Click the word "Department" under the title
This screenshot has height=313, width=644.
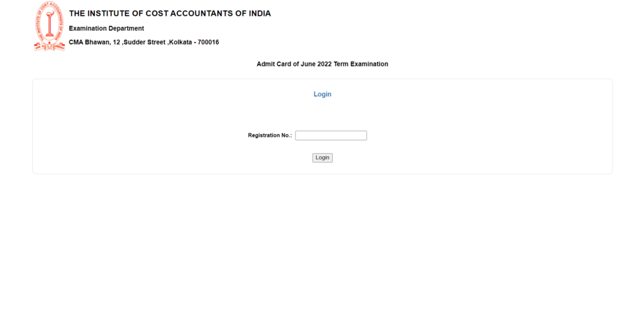[x=126, y=28]
